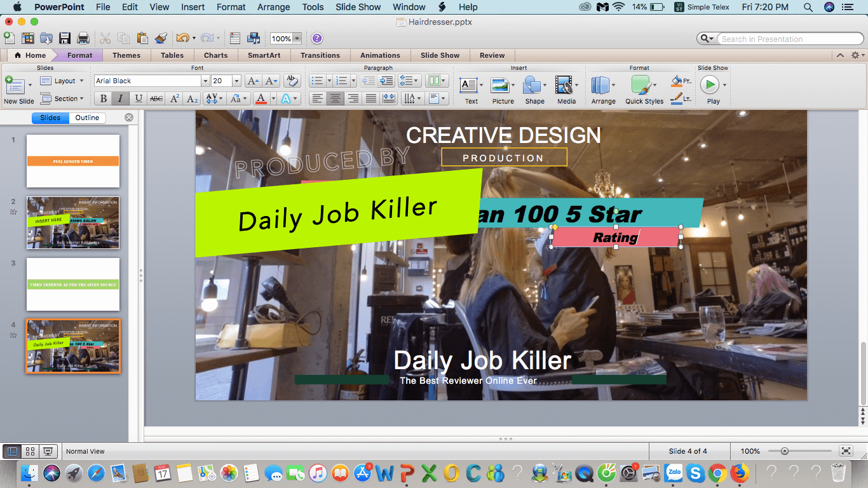The height and width of the screenshot is (488, 868).
Task: Open the font size dropdown
Action: [x=236, y=81]
